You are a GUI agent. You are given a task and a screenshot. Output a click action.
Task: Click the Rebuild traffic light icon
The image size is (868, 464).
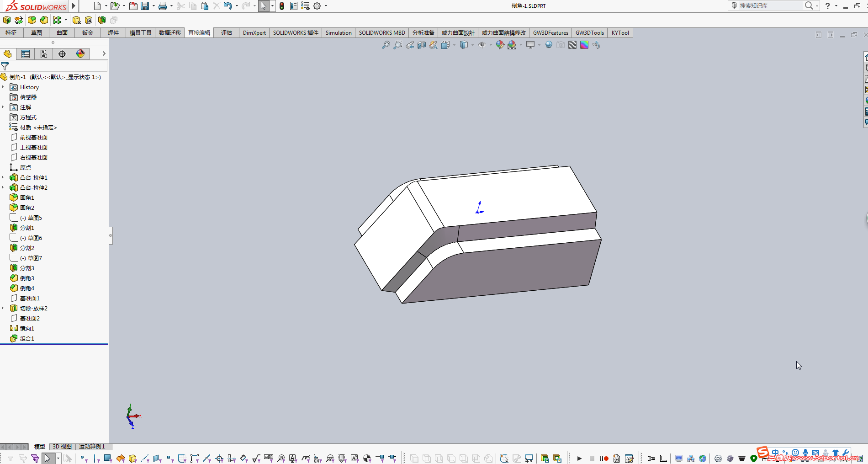click(282, 6)
